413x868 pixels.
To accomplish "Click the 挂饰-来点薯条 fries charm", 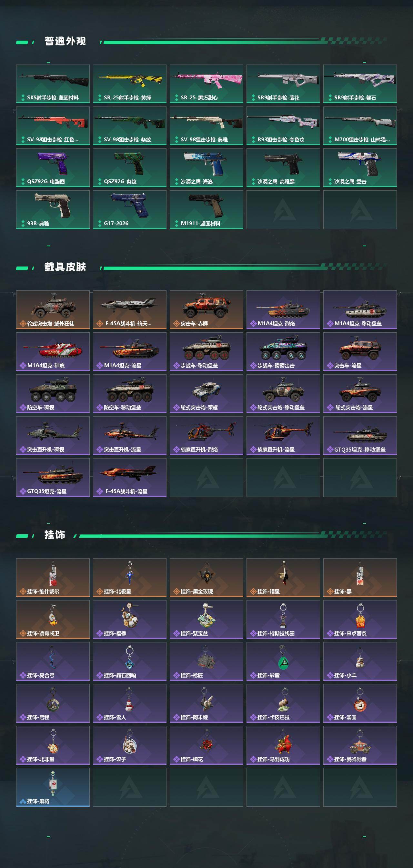I will click(360, 620).
